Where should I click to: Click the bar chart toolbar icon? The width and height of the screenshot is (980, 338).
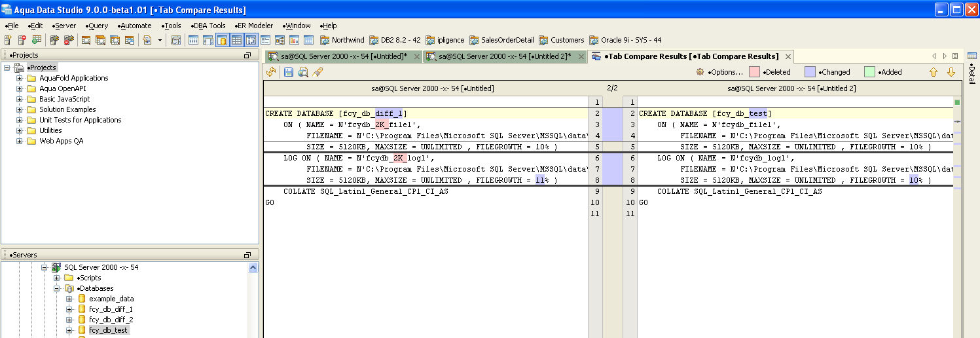[294, 40]
